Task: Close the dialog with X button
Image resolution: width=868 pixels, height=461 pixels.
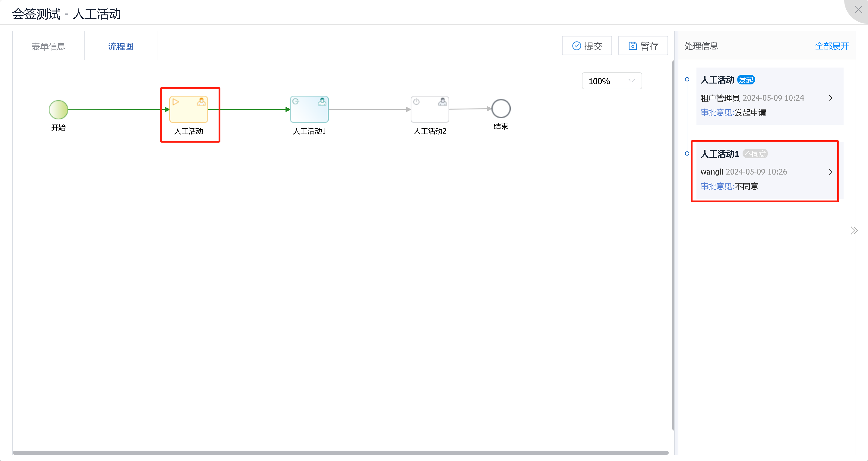Action: click(858, 9)
